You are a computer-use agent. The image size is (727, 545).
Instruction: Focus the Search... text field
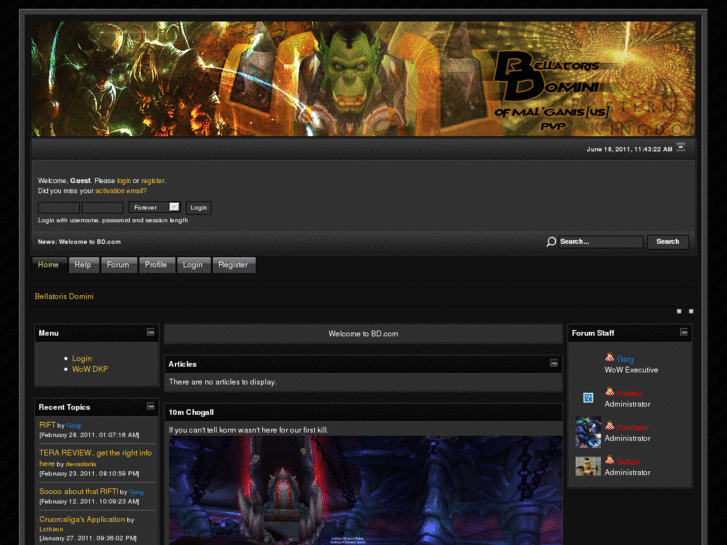click(600, 242)
